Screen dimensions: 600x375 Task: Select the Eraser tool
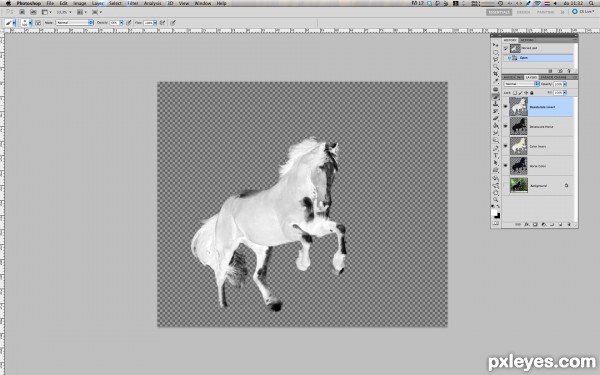[x=496, y=118]
